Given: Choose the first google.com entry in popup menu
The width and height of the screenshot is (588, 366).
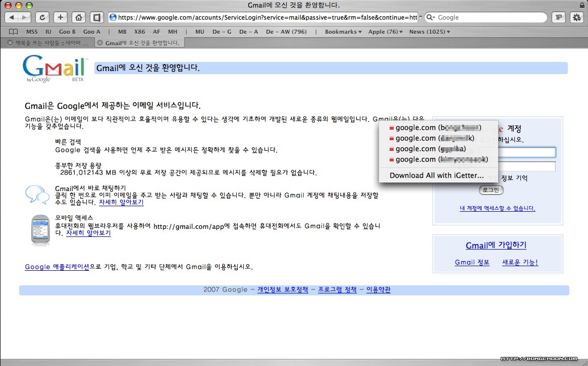Looking at the screenshot, I should click(x=439, y=128).
